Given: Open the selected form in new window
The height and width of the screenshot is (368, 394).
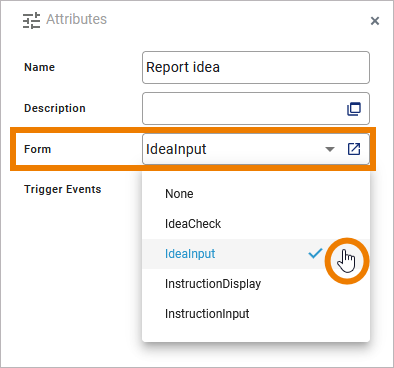Looking at the screenshot, I should [x=354, y=149].
